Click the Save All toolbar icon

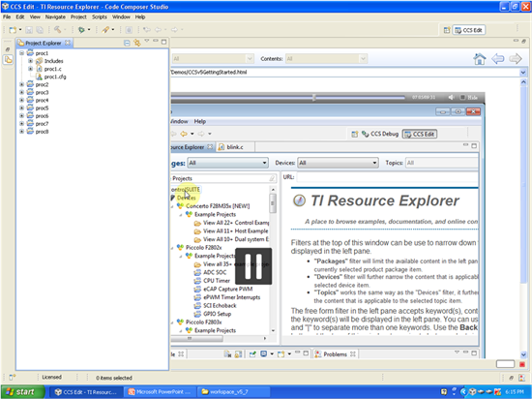tap(40, 30)
